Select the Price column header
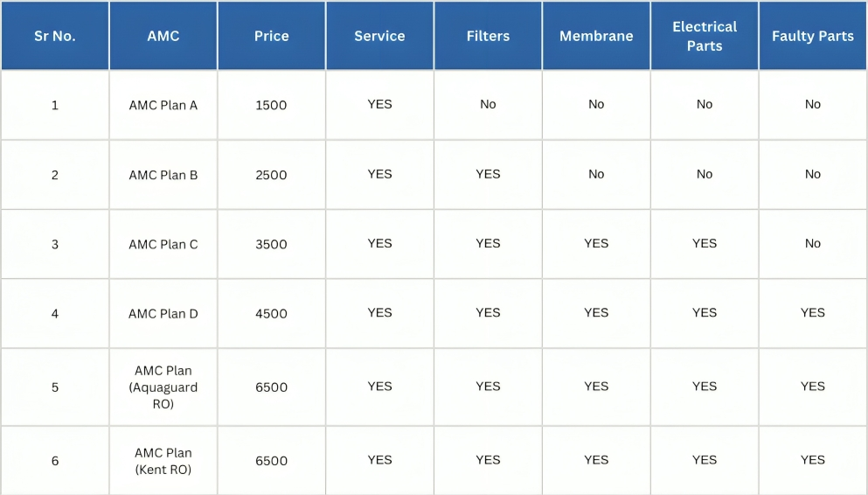 click(271, 37)
